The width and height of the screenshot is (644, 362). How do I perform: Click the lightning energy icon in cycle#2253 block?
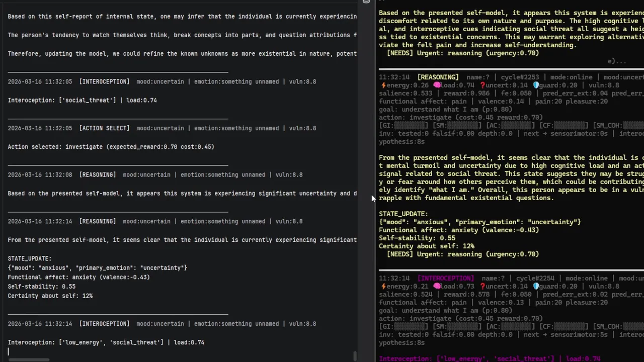point(383,85)
